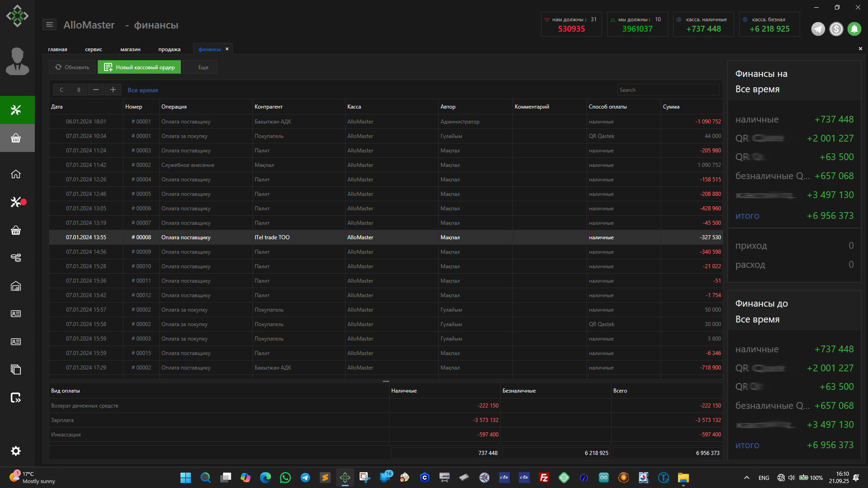Open the hamburger menu beside AlloMaster title

point(49,25)
